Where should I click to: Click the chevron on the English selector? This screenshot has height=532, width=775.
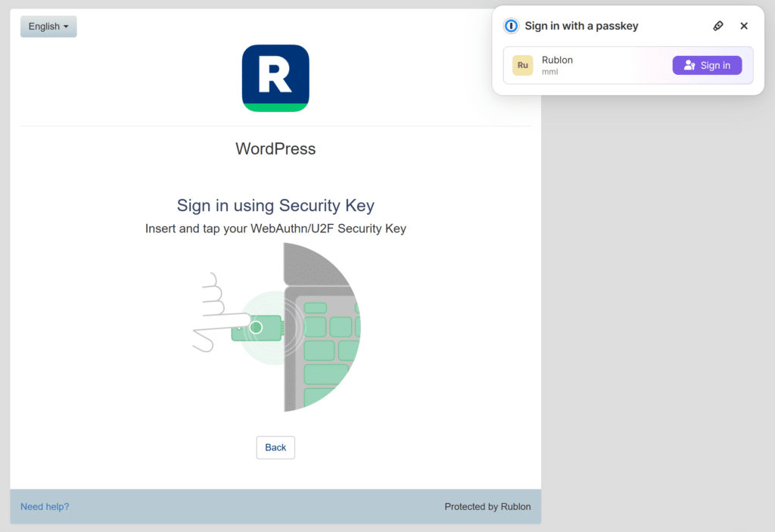point(67,26)
